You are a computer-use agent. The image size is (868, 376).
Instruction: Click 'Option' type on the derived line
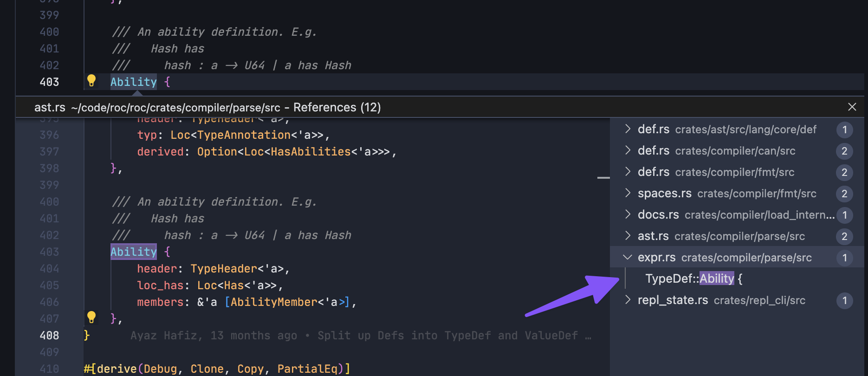pyautogui.click(x=217, y=151)
